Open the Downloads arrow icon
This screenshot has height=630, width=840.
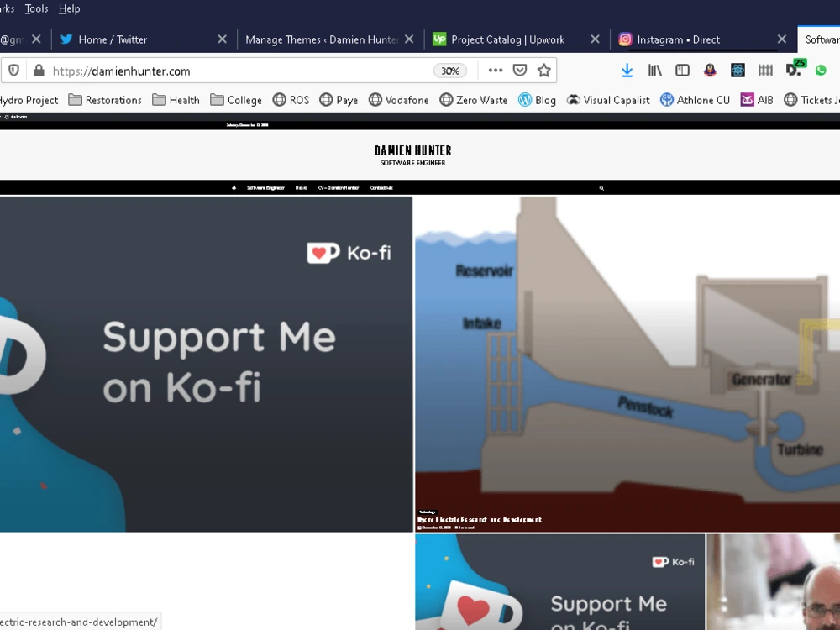coord(627,71)
